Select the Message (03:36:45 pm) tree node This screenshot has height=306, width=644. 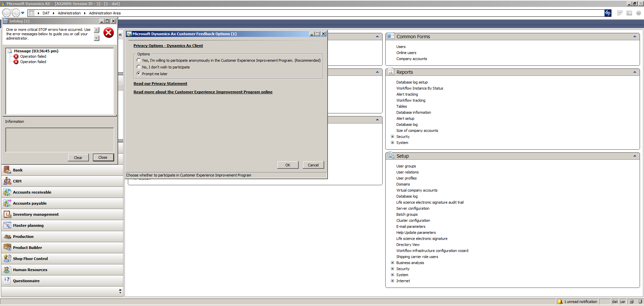point(36,51)
